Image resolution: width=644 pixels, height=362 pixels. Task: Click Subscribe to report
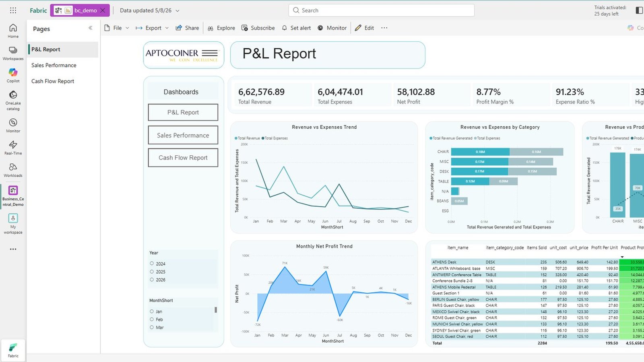tap(258, 28)
